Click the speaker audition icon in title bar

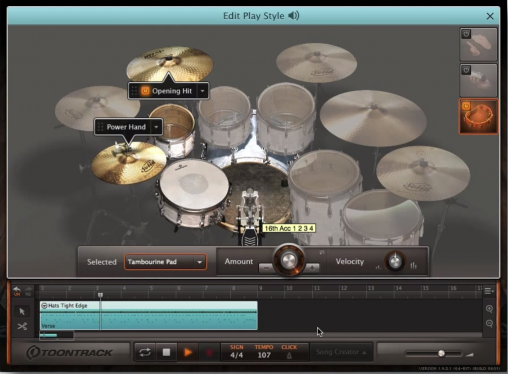tap(294, 16)
